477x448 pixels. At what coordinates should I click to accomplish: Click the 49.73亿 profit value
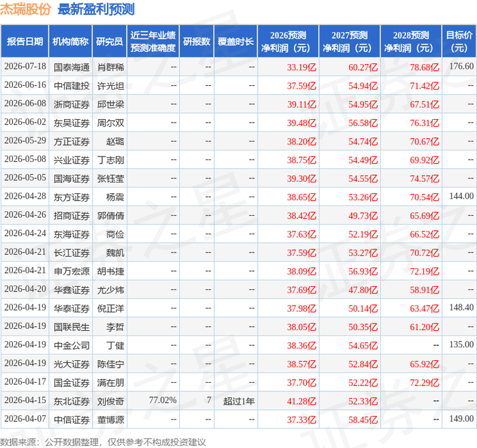pos(363,216)
